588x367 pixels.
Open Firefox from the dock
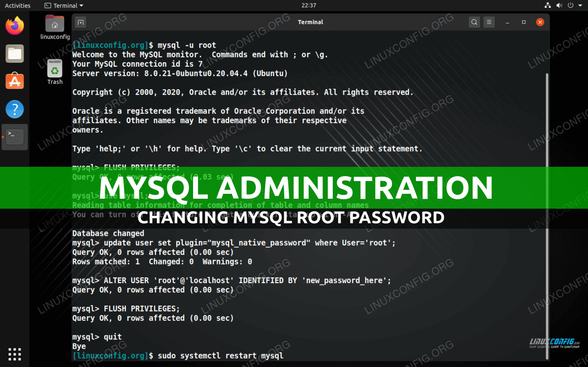15,26
